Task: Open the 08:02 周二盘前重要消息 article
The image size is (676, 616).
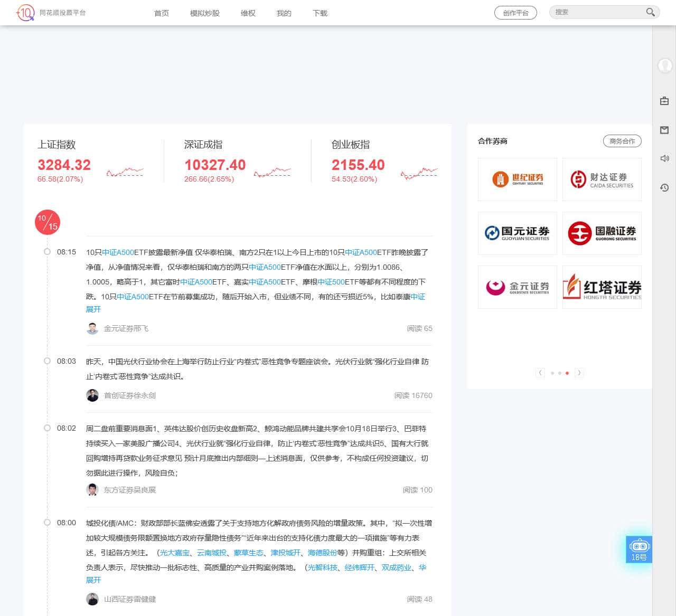Action: pos(258,451)
